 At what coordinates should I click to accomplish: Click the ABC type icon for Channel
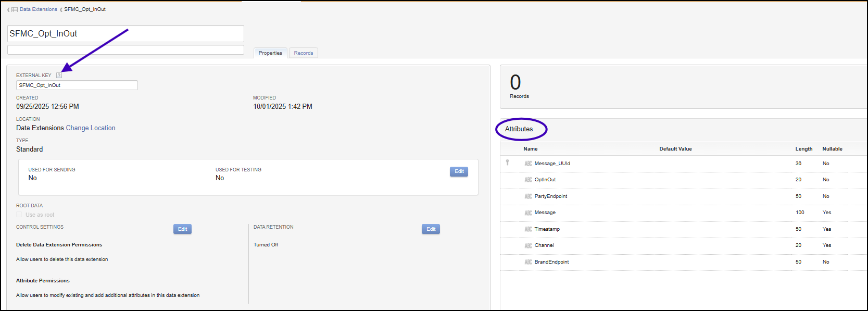tap(528, 245)
